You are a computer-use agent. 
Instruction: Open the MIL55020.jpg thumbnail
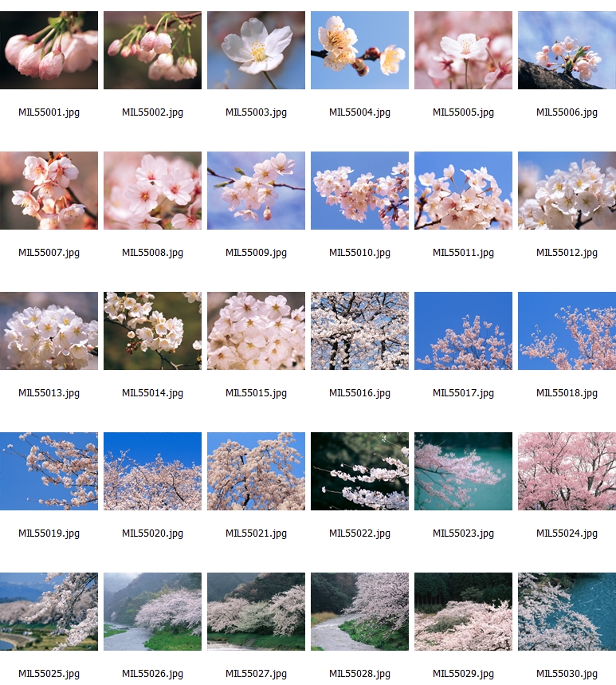coord(152,471)
